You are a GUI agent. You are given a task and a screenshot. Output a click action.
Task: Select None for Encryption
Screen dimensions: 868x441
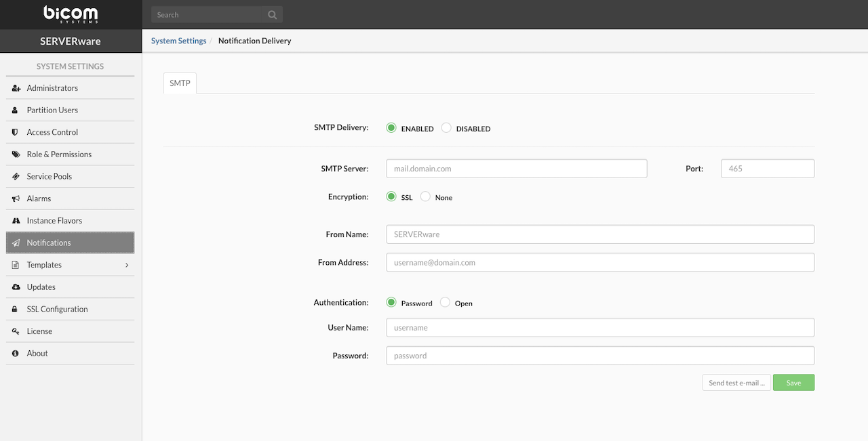[x=425, y=197]
